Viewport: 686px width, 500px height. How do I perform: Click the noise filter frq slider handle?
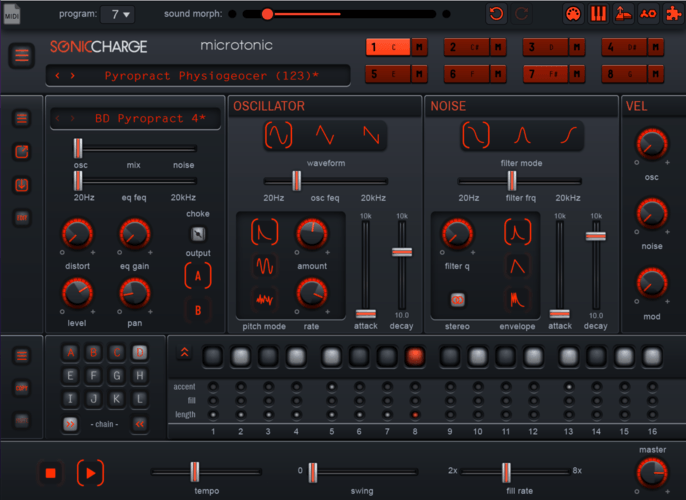[511, 181]
